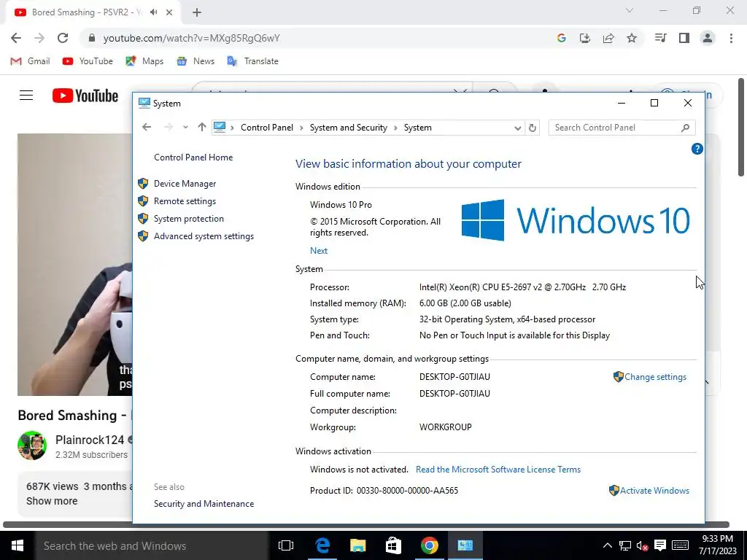
Task: Open Translate bookmark
Action: pyautogui.click(x=253, y=61)
